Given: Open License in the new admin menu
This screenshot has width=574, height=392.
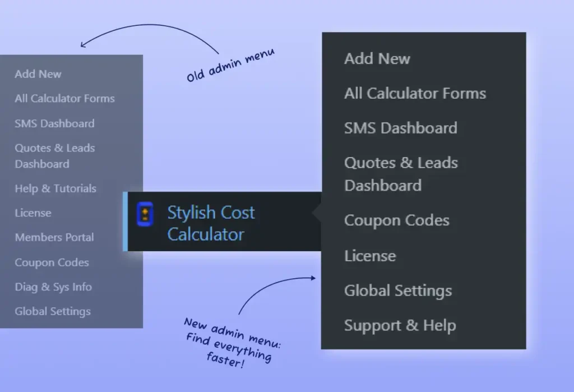Looking at the screenshot, I should pos(370,256).
